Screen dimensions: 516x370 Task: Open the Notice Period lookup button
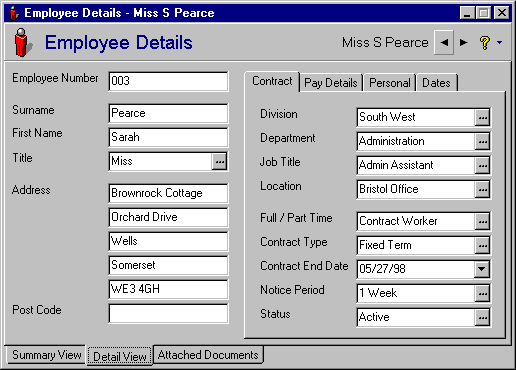[482, 293]
